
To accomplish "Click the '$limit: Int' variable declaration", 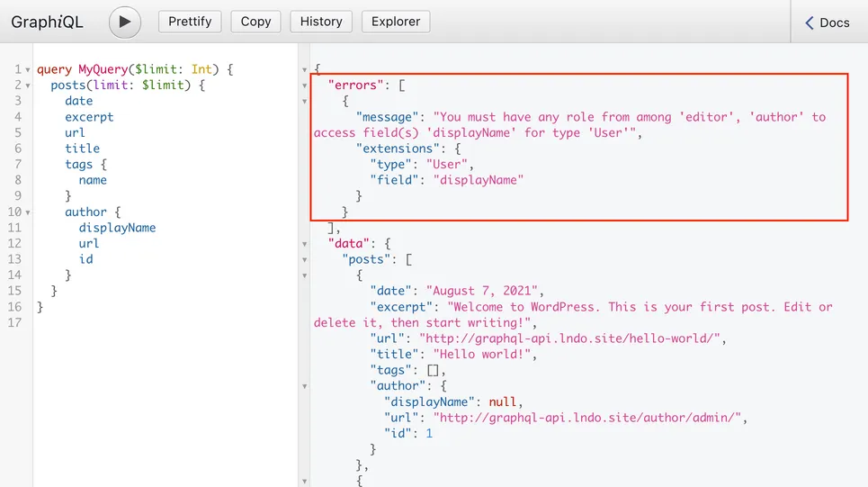I will point(174,69).
